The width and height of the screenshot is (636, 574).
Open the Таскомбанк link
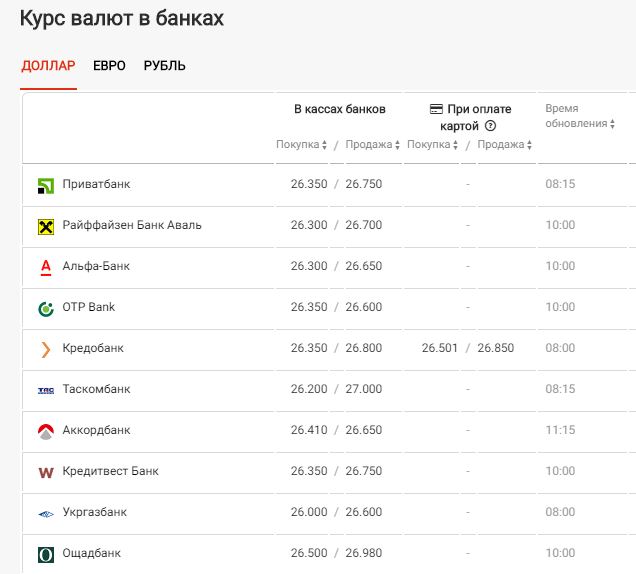[96, 389]
